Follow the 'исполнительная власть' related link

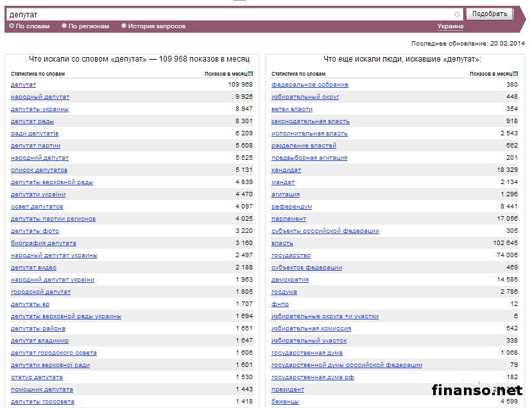pyautogui.click(x=309, y=133)
